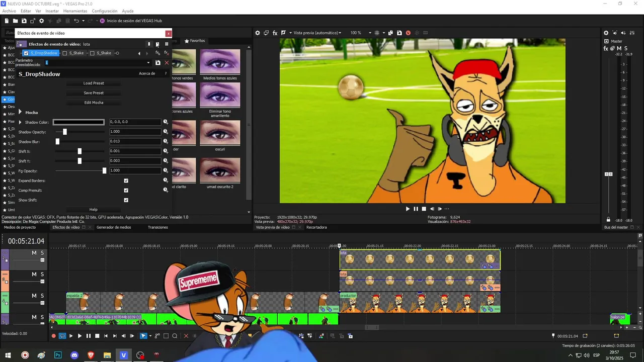The width and height of the screenshot is (644, 362).
Task: Click the plugin chain add fx icon
Action: coord(157,53)
